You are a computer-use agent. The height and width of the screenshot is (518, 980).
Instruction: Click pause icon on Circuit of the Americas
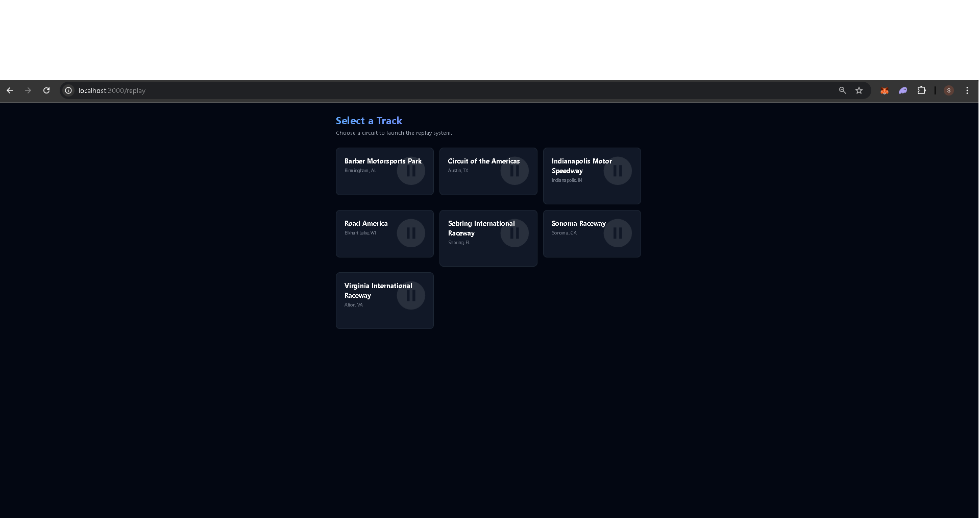pos(514,171)
